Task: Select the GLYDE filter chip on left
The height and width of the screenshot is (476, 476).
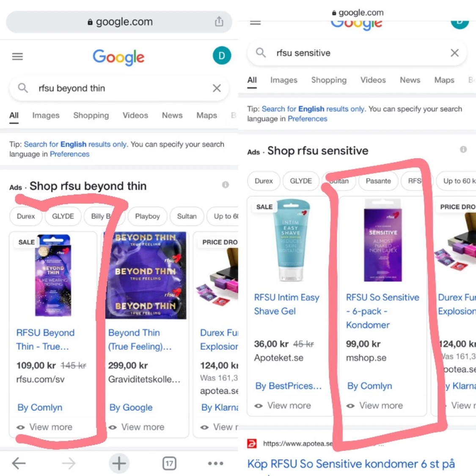Action: tap(63, 216)
